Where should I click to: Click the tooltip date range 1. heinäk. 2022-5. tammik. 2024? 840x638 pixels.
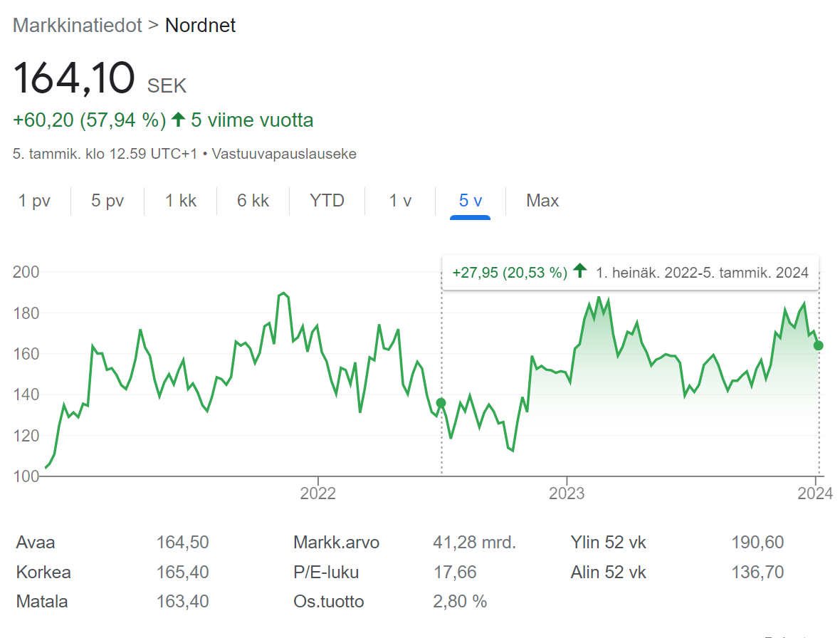702,273
